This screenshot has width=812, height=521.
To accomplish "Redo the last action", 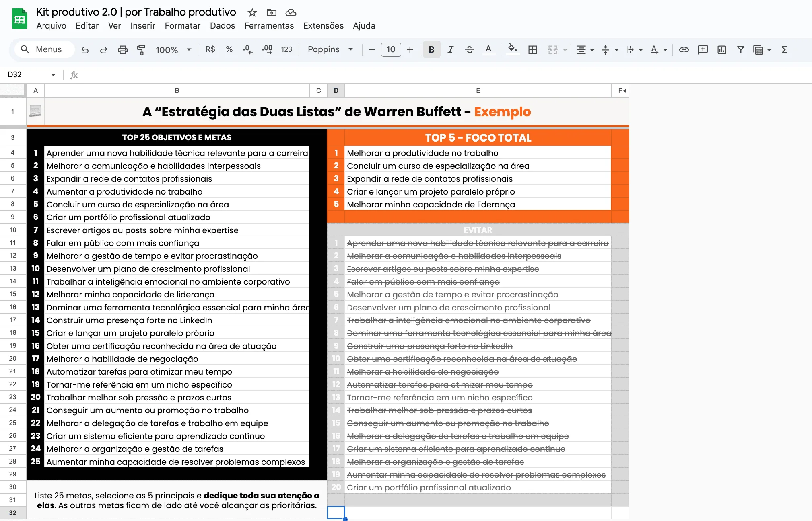I will [x=103, y=50].
